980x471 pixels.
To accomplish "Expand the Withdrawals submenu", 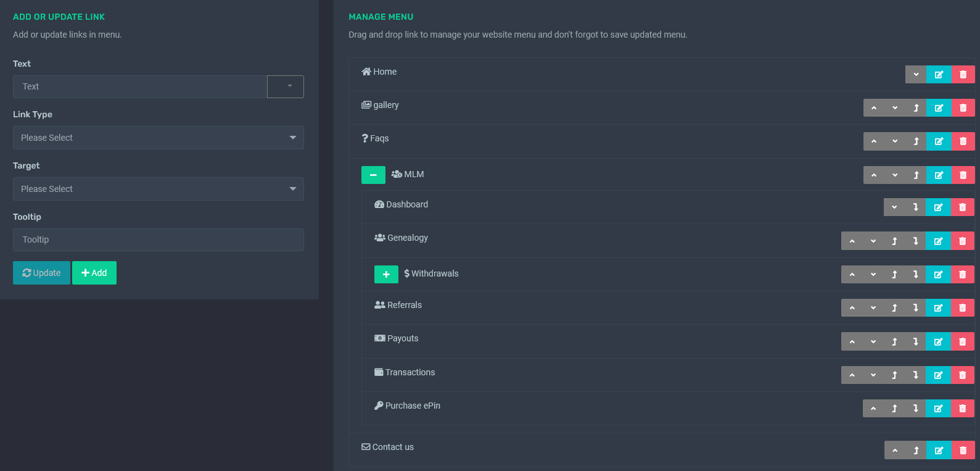I will (386, 275).
